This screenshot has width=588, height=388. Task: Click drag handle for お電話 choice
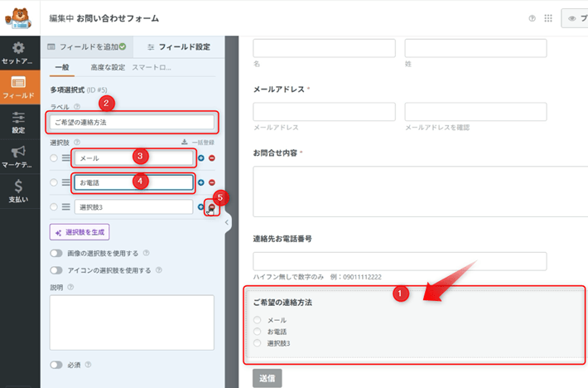tap(66, 182)
